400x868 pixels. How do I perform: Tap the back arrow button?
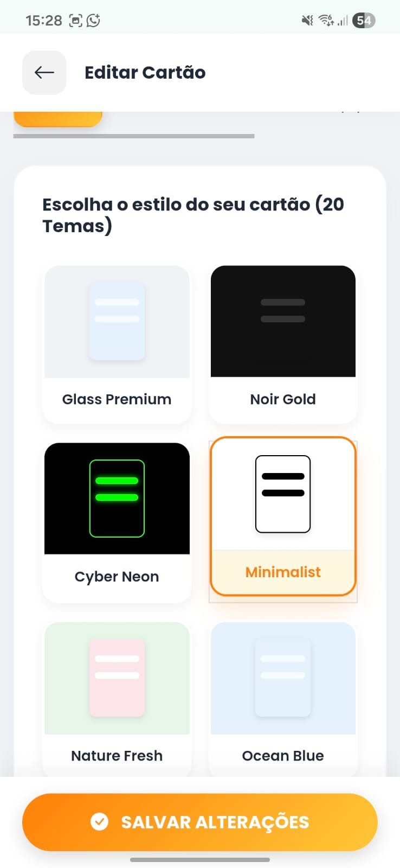point(44,73)
